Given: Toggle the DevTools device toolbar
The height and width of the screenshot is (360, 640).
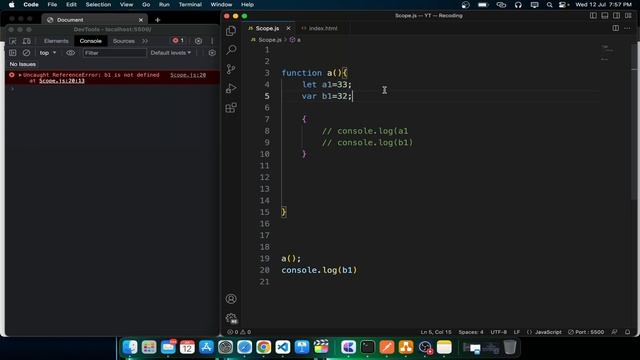Looking at the screenshot, I should coord(27,41).
